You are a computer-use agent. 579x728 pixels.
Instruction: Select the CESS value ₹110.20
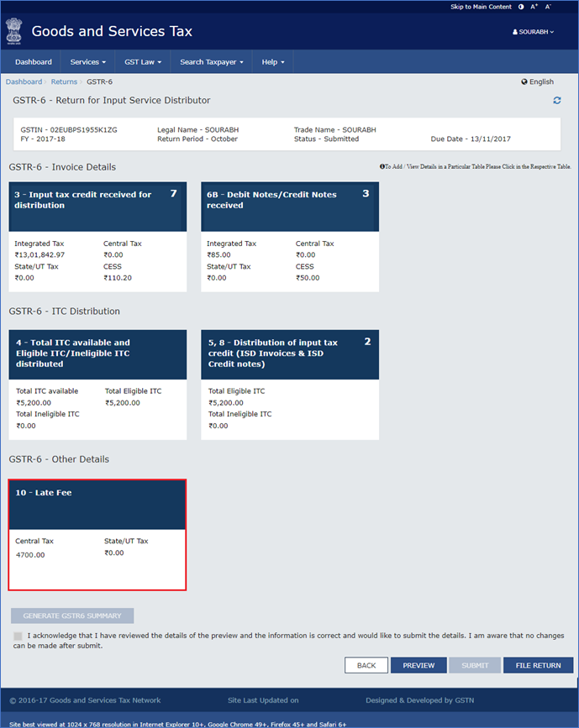(118, 278)
